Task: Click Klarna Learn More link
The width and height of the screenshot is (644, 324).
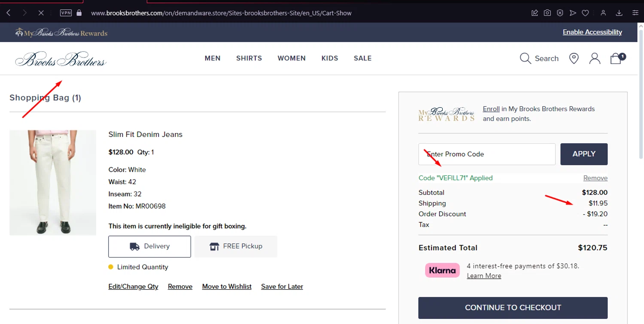Action: [x=484, y=276]
